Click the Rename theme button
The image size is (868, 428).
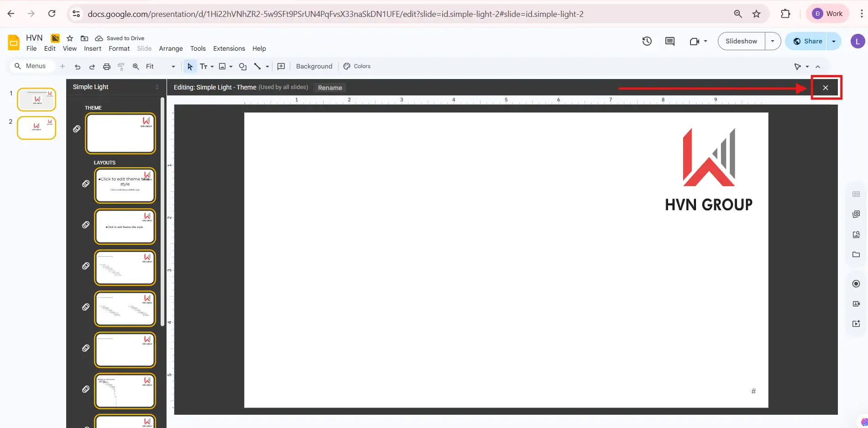[x=329, y=88]
